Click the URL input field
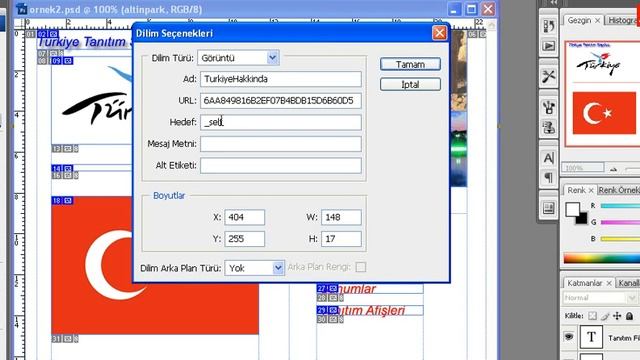The height and width of the screenshot is (360, 640). 281,100
